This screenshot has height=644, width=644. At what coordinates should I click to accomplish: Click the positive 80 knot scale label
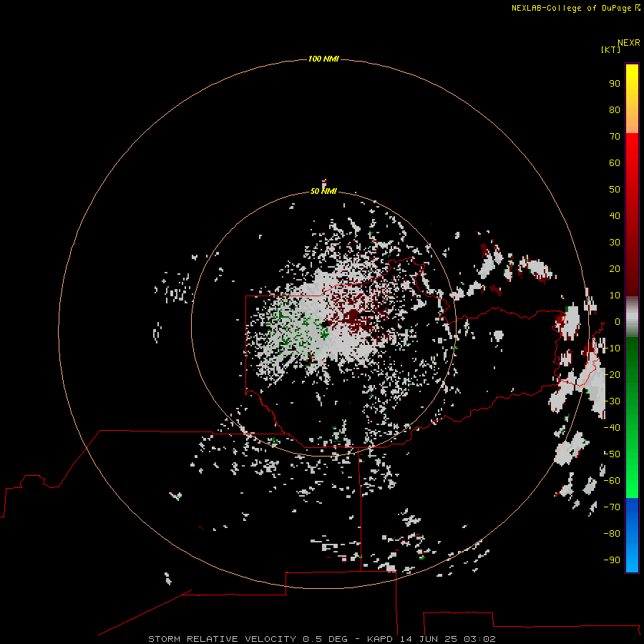point(615,110)
